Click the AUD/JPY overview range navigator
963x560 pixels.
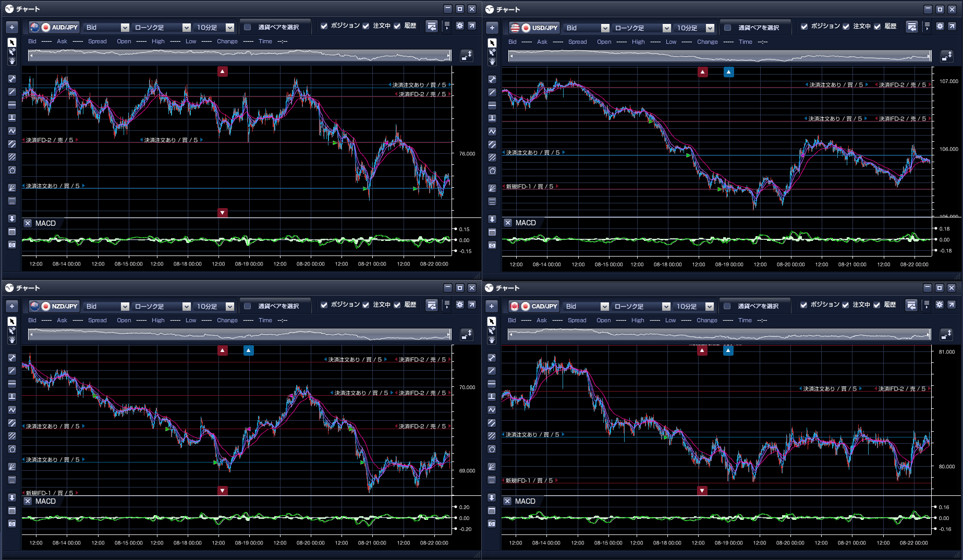point(240,55)
